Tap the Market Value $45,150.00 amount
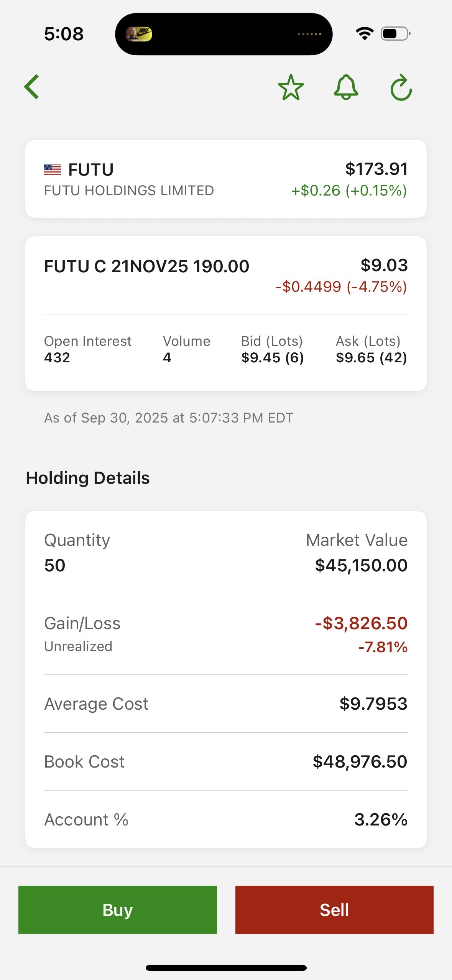 click(361, 565)
